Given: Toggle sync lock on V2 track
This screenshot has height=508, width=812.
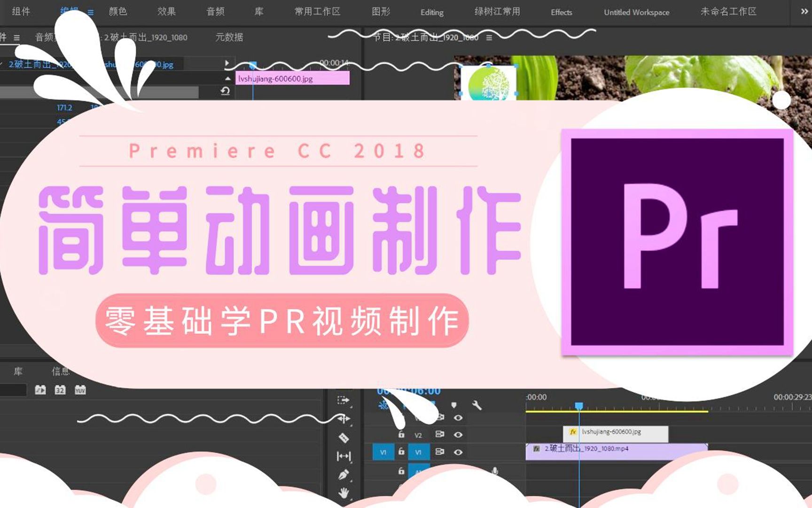Looking at the screenshot, I should (x=439, y=434).
